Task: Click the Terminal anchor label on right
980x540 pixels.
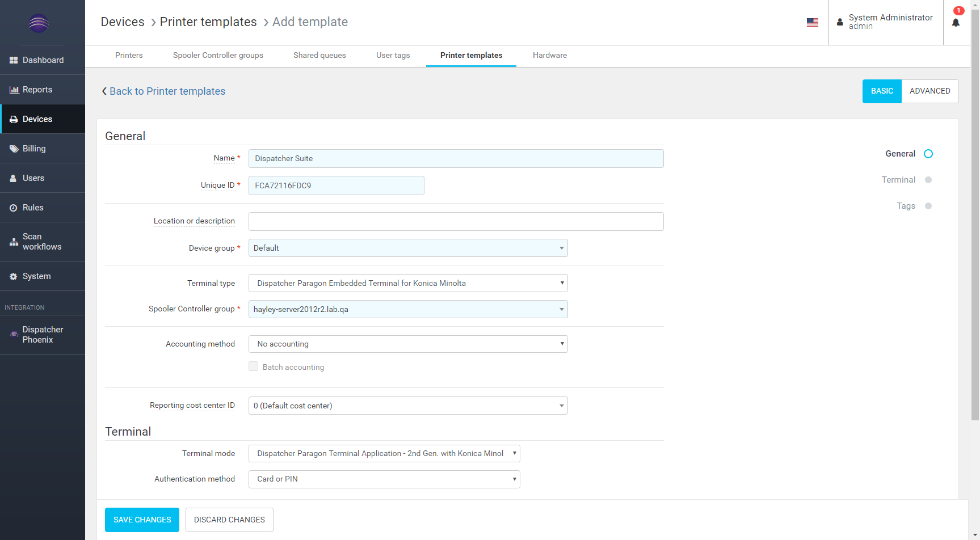Action: point(898,180)
